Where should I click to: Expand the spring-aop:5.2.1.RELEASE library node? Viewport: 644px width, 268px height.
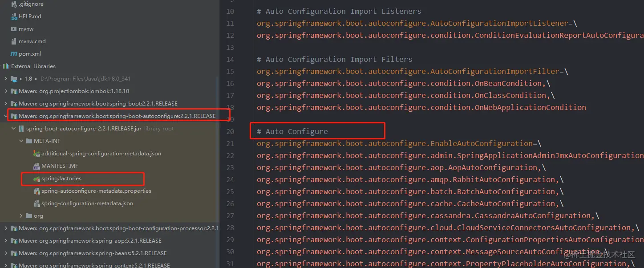tap(5, 241)
